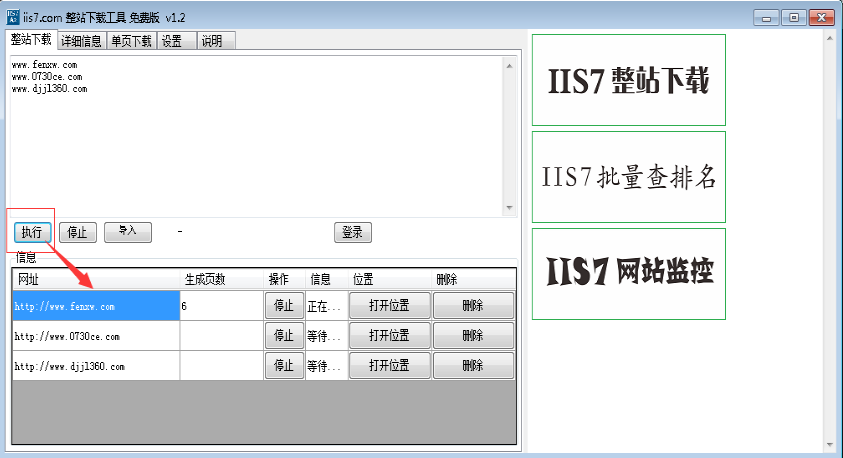Select www.fenxw.com line in text area
843x458 pixels.
coord(45,65)
